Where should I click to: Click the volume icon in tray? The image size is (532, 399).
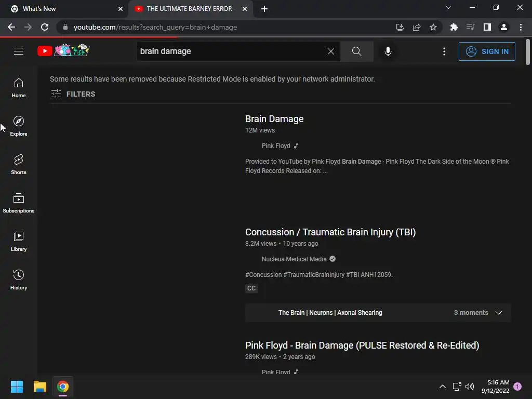470,387
